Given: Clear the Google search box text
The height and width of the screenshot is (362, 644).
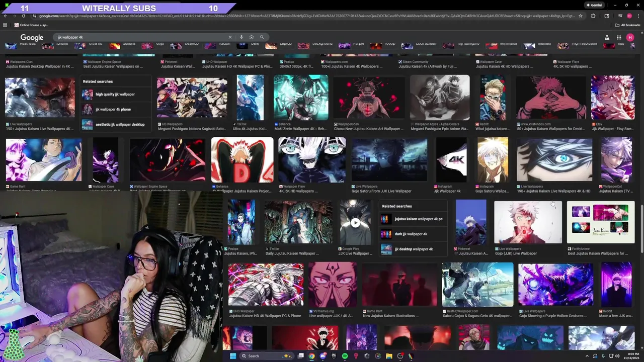Looking at the screenshot, I should (x=230, y=37).
